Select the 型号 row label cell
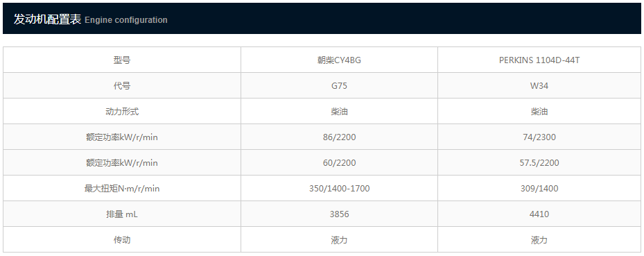The image size is (644, 256). coord(122,60)
